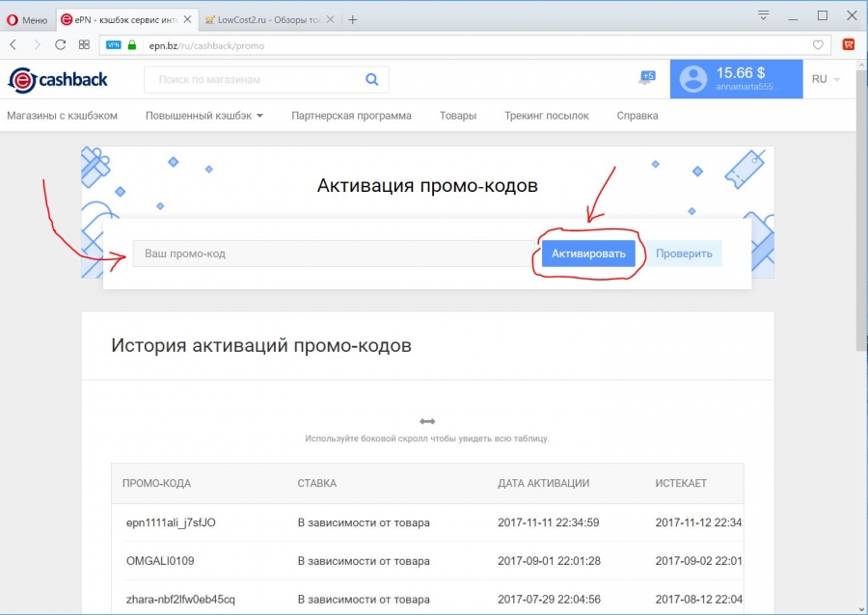Go back using the browser back arrow
The image size is (868, 615).
tap(14, 44)
